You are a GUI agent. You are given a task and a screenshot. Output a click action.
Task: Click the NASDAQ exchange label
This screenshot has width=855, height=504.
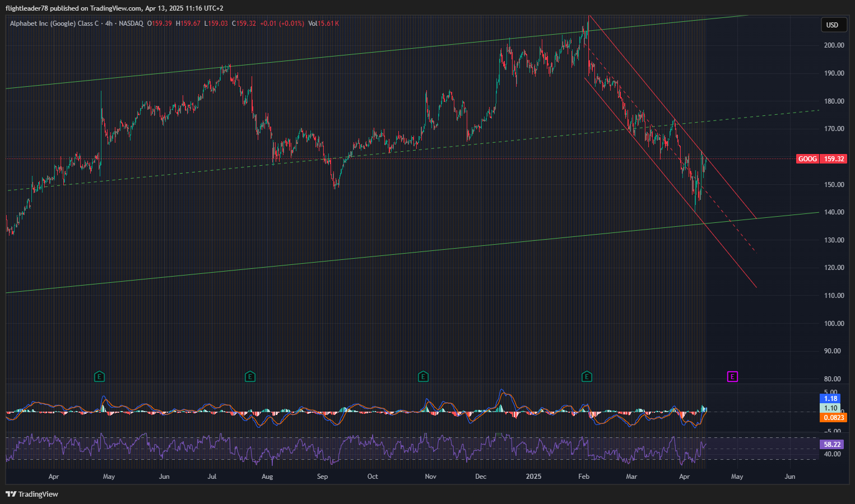(131, 24)
